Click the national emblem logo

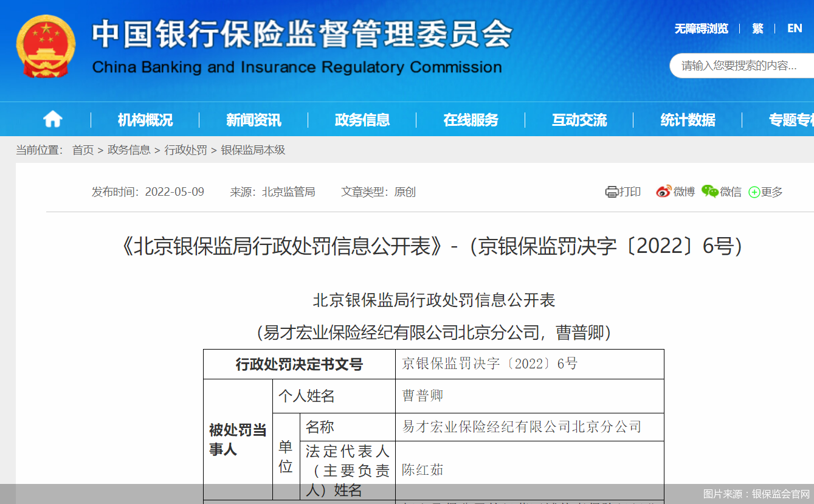(45, 41)
